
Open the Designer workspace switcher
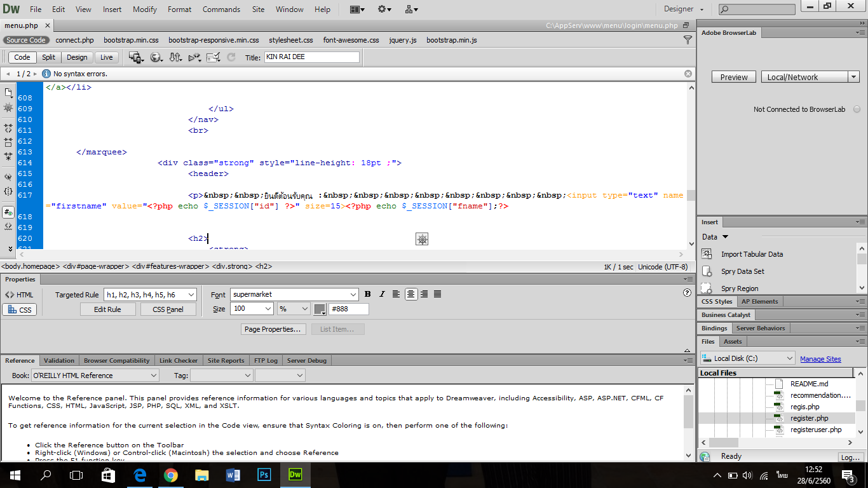(684, 10)
